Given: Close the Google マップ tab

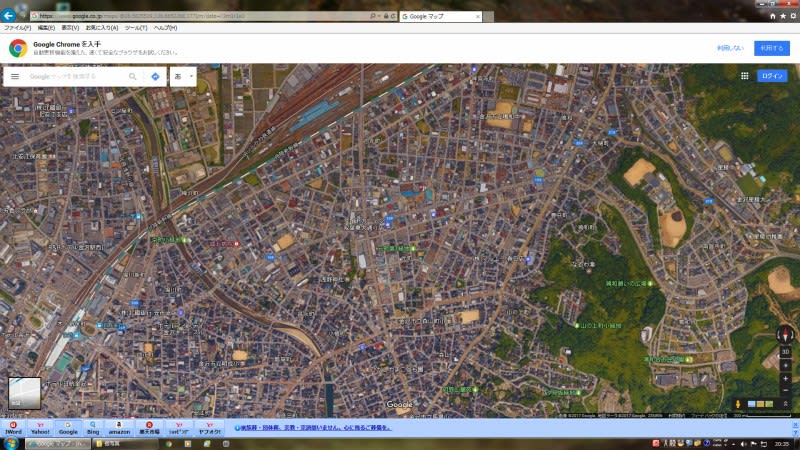Looking at the screenshot, I should coord(478,16).
